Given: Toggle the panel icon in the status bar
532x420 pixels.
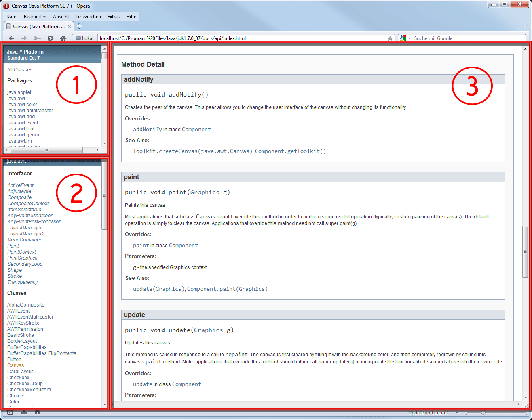Looking at the screenshot, I should coord(10,412).
